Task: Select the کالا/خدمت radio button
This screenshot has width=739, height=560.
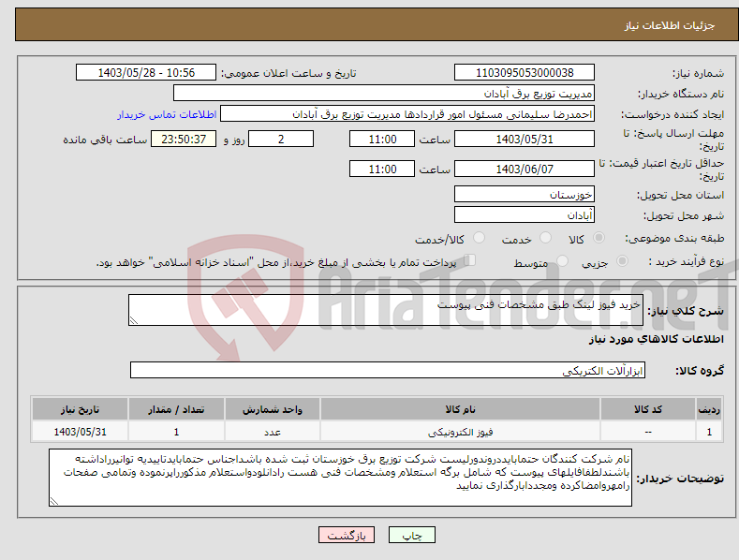Action: [479, 238]
